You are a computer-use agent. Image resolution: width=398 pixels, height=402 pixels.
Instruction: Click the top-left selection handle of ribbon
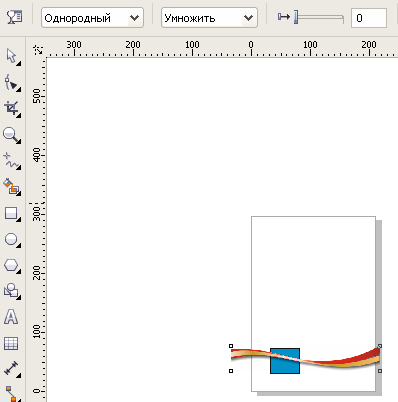pos(231,346)
